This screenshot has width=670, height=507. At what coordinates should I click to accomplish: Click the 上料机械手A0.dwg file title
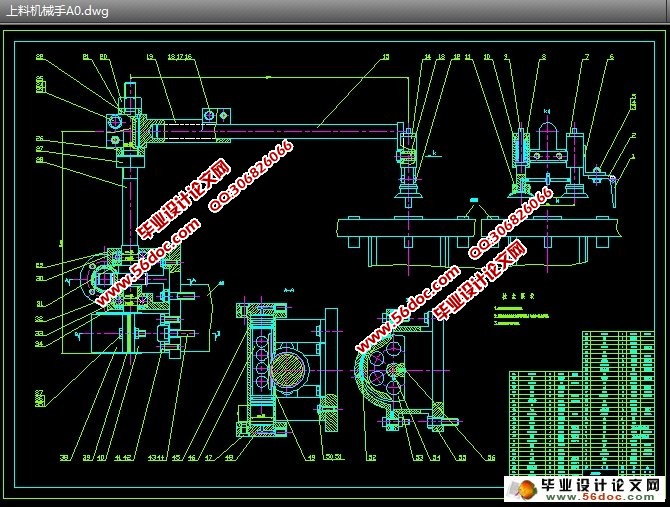point(57,11)
